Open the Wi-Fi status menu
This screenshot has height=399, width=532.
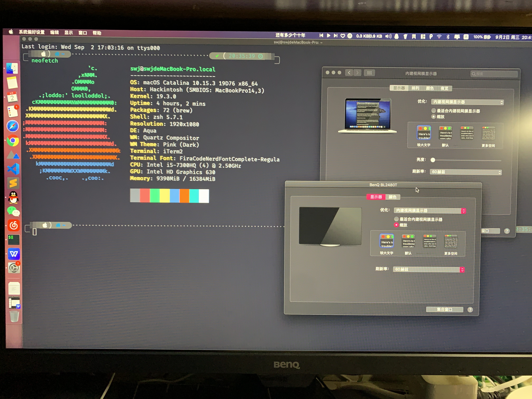click(439, 37)
